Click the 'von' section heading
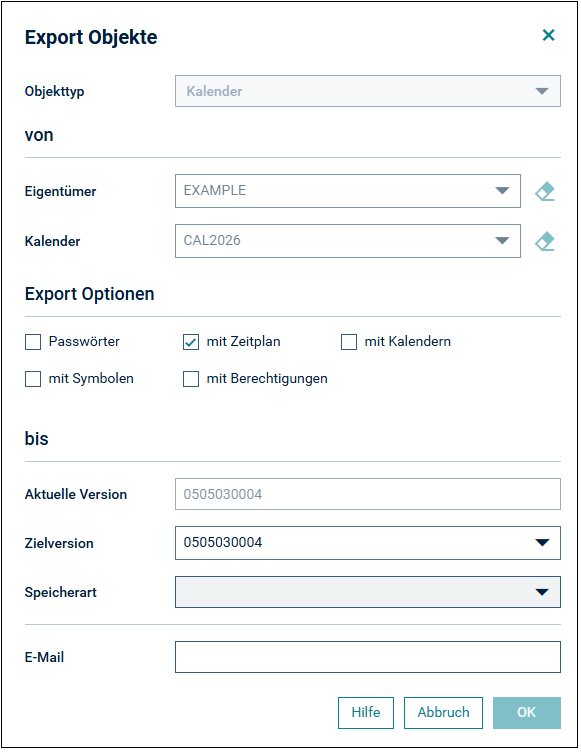Screen dimensions: 581x752 coord(39,136)
